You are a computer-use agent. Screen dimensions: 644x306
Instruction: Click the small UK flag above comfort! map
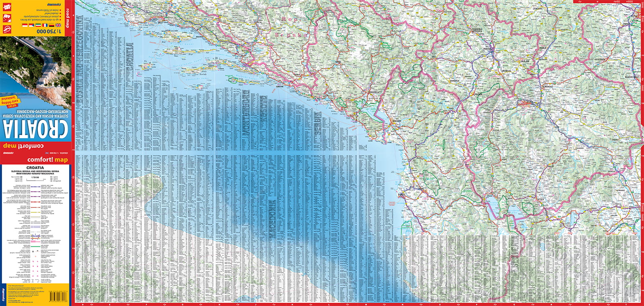coord(47,153)
